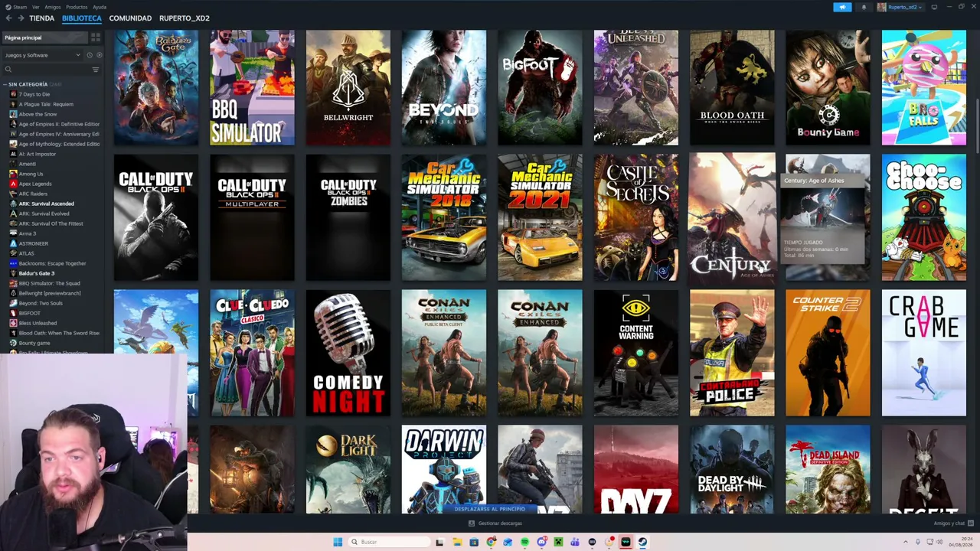
Task: Open the BBQ Simulator game cover
Action: (252, 87)
